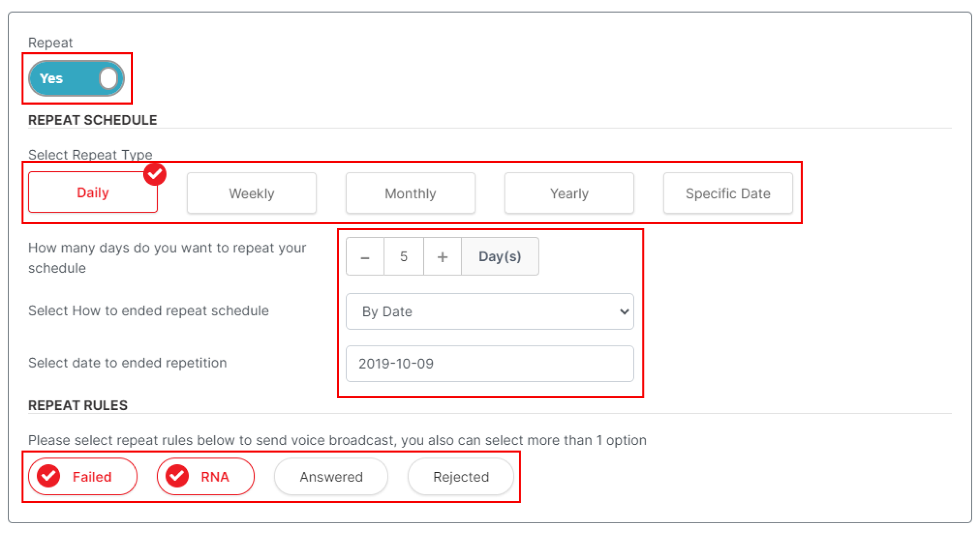Screen dimensions: 980x536
Task: Select the Daily repeat type
Action: (93, 193)
